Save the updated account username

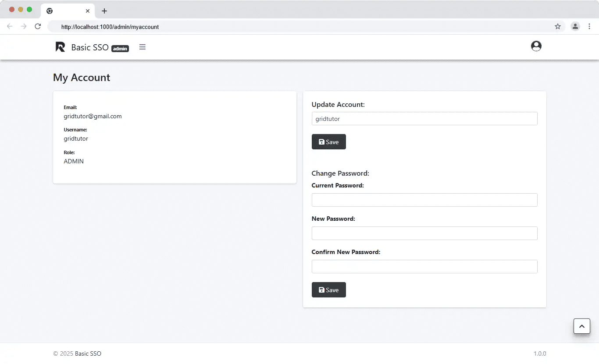pyautogui.click(x=328, y=142)
